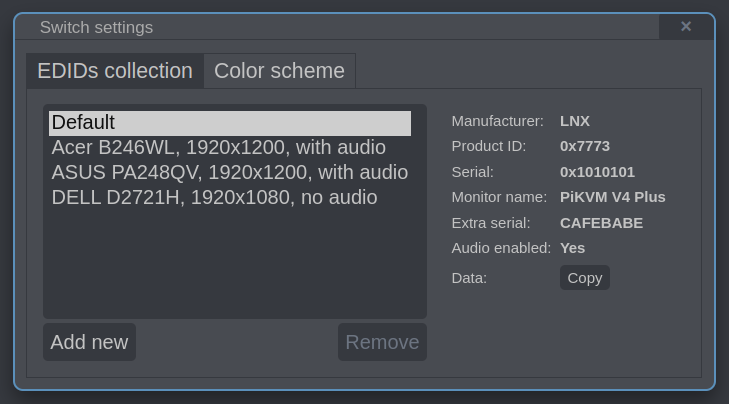Select the Default EDID entry

229,123
